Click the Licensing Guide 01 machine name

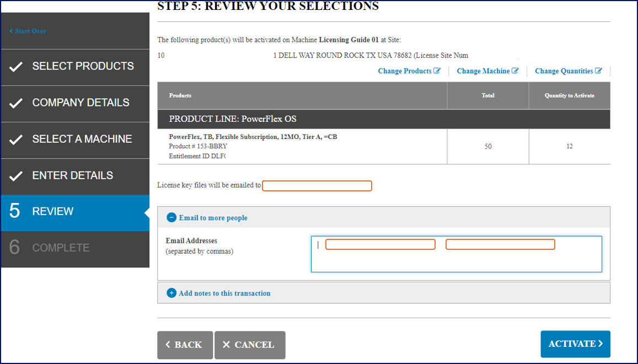pyautogui.click(x=349, y=40)
